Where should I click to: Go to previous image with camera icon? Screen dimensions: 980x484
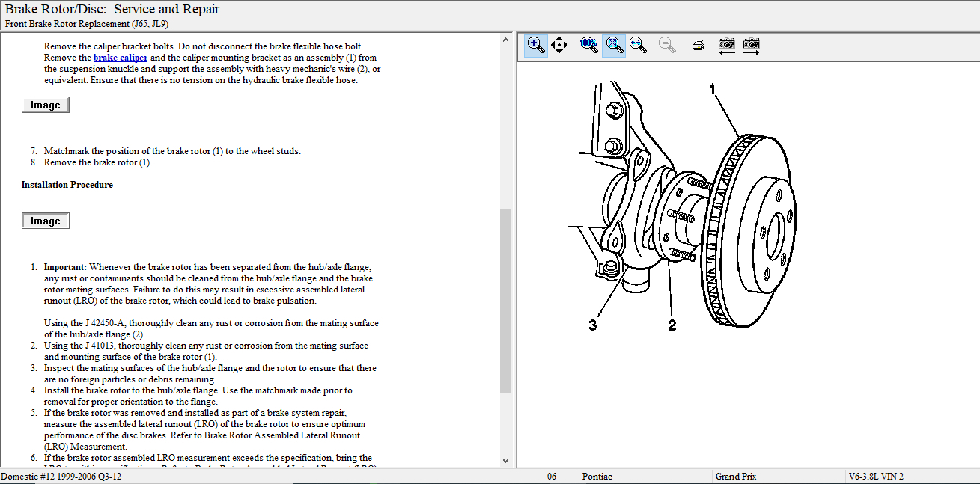(x=726, y=45)
